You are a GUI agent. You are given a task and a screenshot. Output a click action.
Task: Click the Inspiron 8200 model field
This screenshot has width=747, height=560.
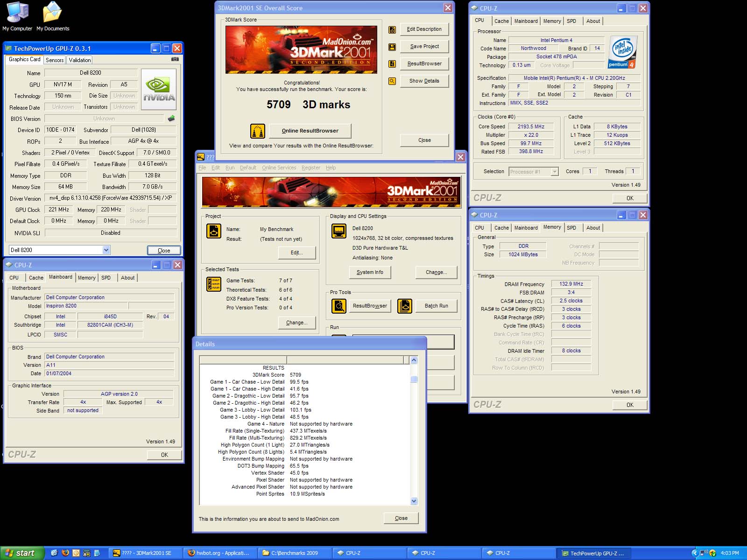(85, 306)
